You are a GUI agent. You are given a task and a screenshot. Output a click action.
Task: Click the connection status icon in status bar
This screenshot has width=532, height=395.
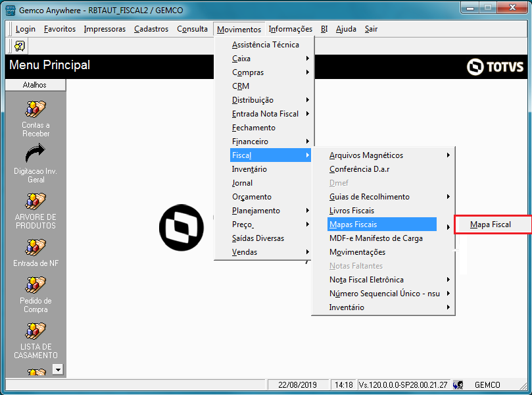tap(458, 385)
